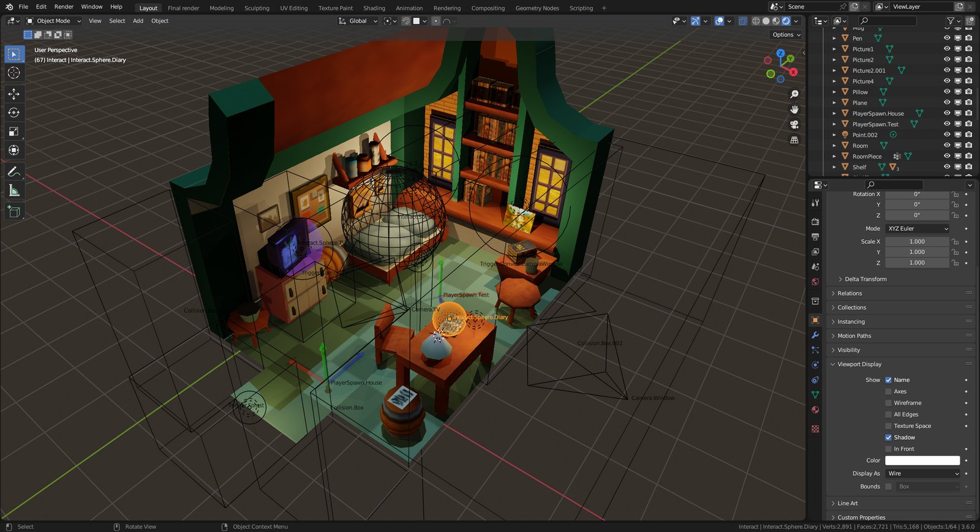The height and width of the screenshot is (532, 980).
Task: Open the Add menu in viewport header
Action: click(x=138, y=21)
